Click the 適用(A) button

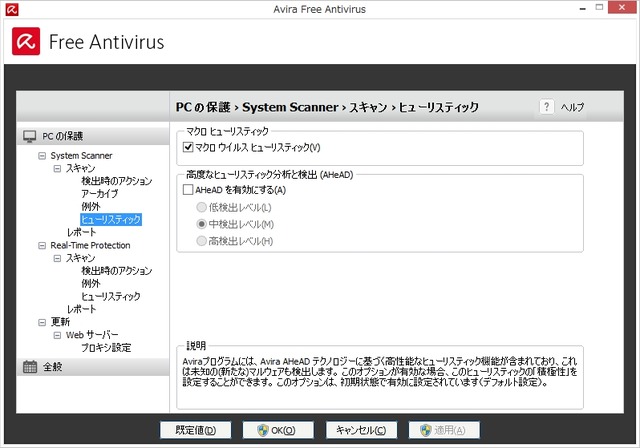click(x=444, y=430)
